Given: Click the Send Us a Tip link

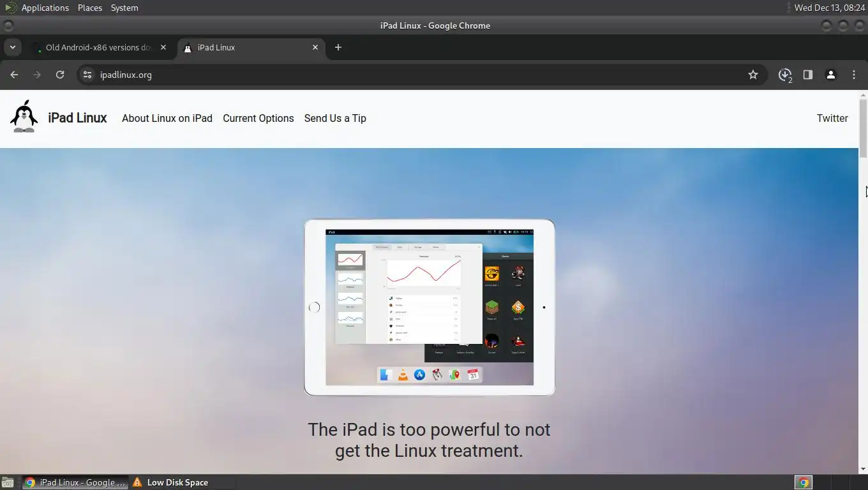Looking at the screenshot, I should [x=335, y=118].
